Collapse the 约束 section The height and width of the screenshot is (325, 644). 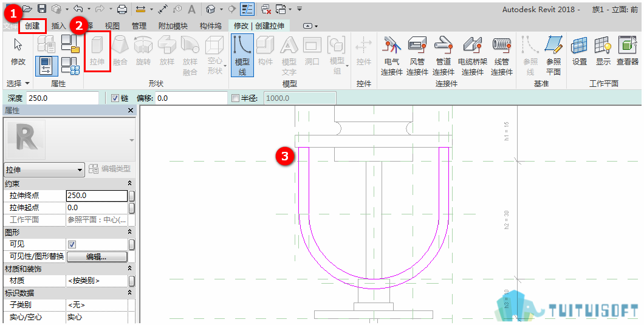[x=130, y=183]
